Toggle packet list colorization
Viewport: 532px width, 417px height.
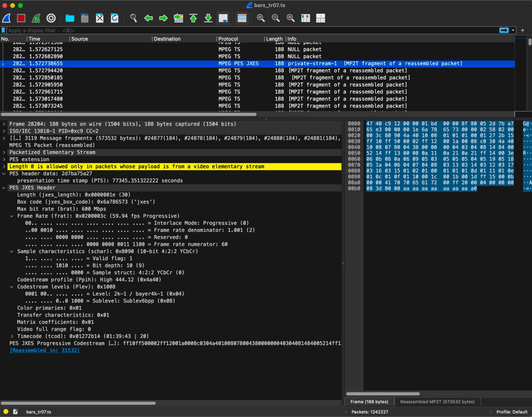tap(242, 18)
